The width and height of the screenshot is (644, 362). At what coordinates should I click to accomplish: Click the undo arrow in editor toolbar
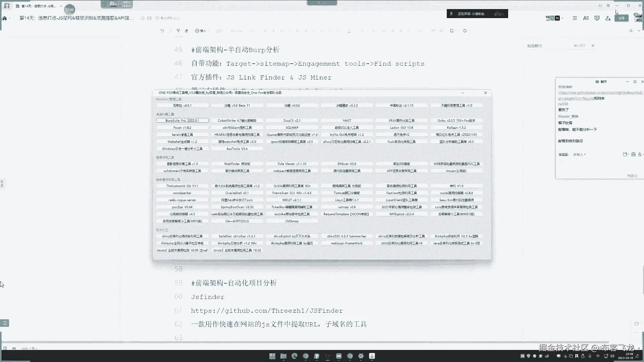(x=162, y=31)
